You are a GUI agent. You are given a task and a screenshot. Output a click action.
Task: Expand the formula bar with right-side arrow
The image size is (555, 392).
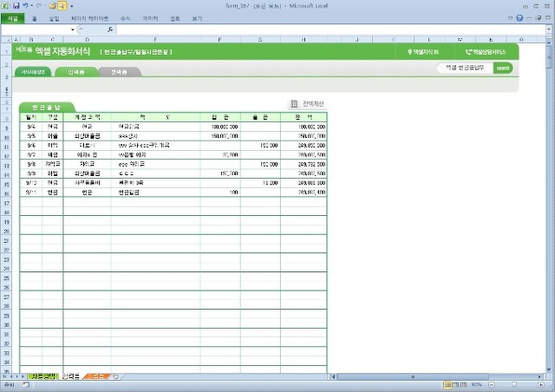point(549,29)
